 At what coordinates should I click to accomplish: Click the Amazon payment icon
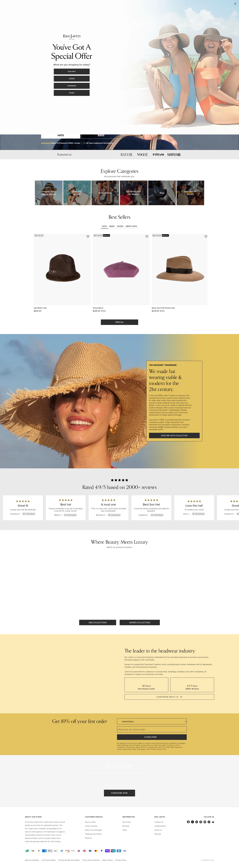click(39, 851)
